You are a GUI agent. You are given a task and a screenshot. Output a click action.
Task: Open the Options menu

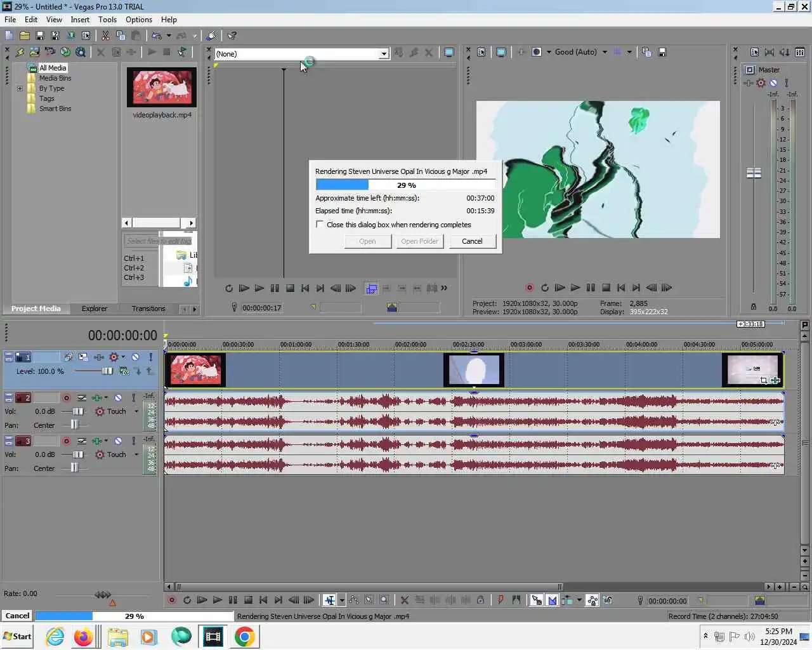[139, 20]
